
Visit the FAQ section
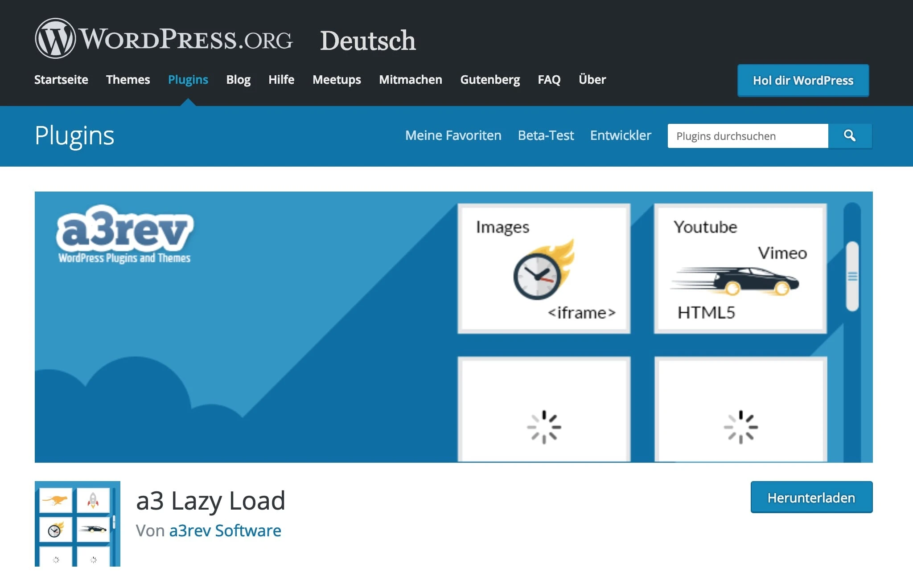point(549,79)
